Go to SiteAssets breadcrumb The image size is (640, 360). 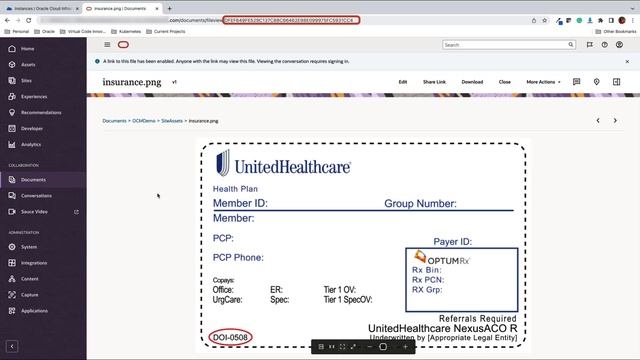172,121
